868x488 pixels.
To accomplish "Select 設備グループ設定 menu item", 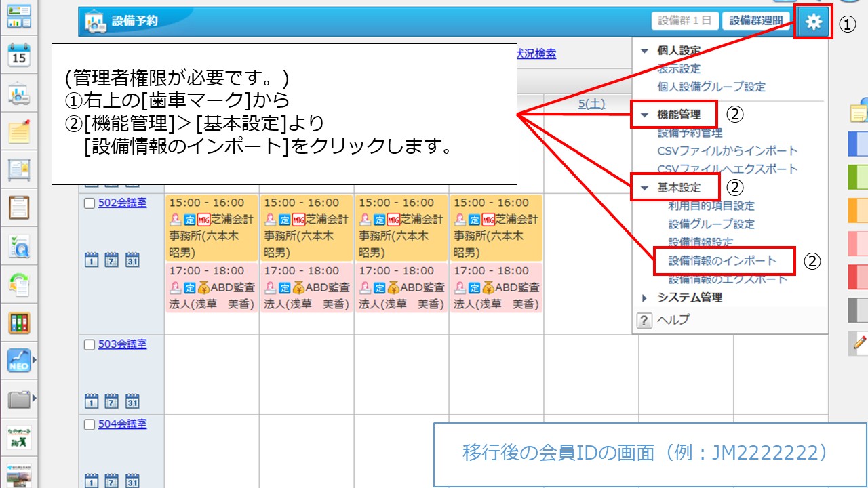I will pos(711,224).
